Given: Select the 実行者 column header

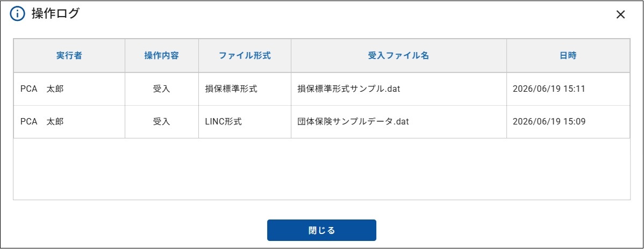Looking at the screenshot, I should pos(69,56).
